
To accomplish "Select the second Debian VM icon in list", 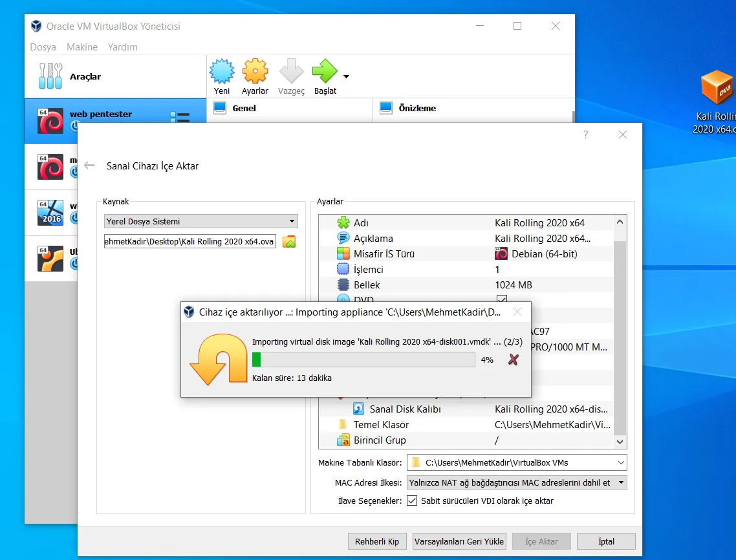I will tap(50, 167).
